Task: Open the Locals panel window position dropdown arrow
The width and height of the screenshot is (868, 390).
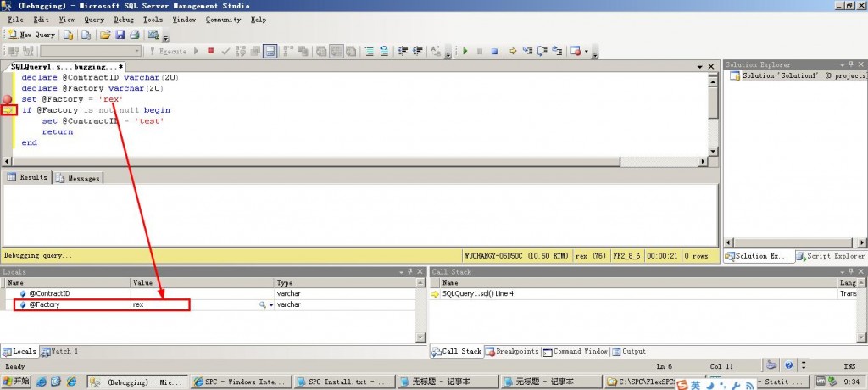Action: [401, 271]
